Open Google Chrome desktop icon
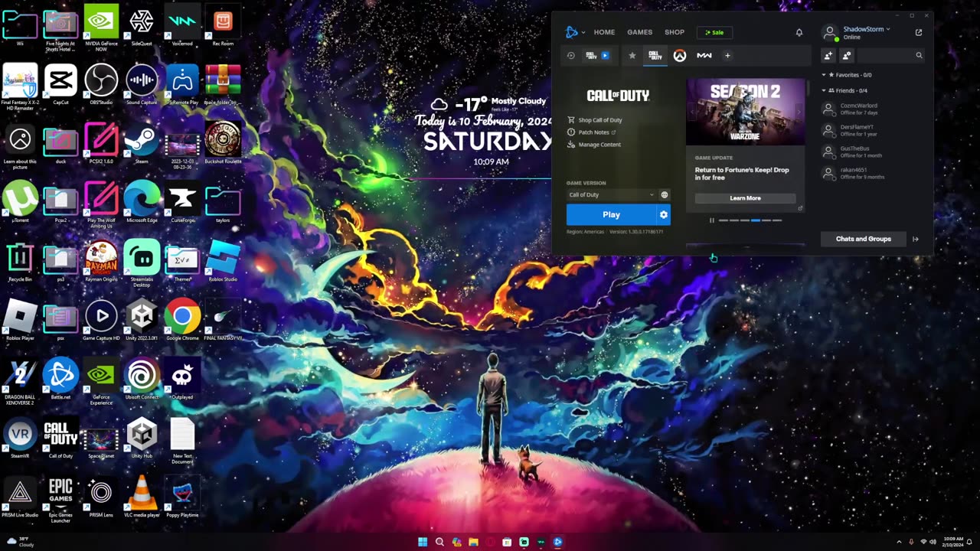The height and width of the screenshot is (551, 980). tap(182, 321)
